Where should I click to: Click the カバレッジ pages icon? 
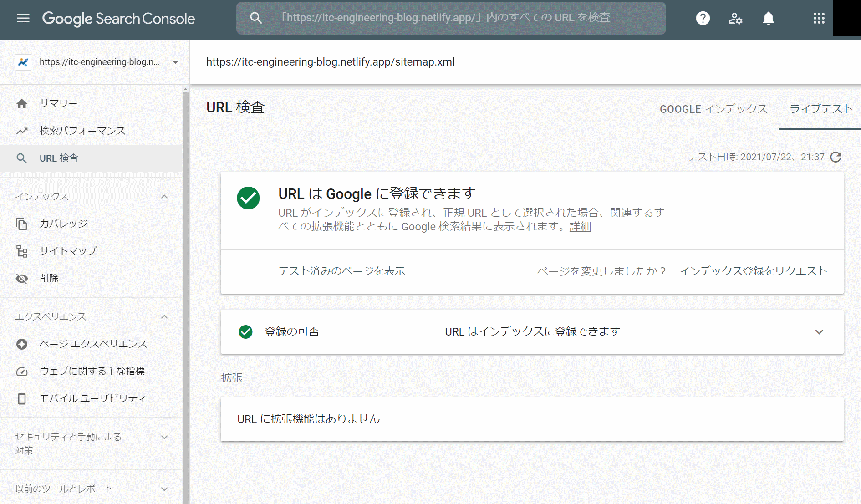(x=22, y=224)
